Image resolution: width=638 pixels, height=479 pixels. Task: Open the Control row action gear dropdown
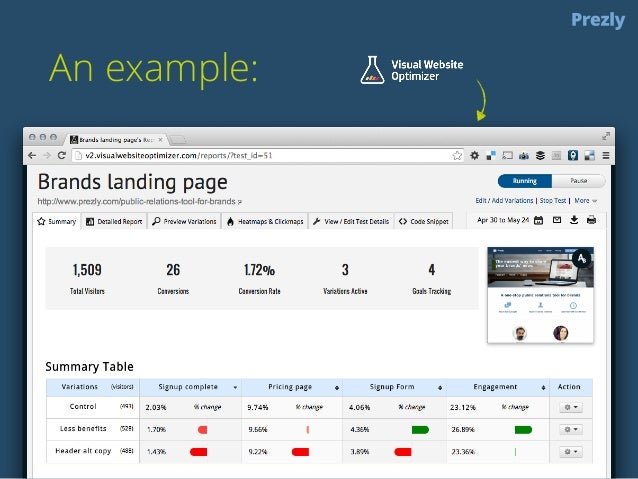point(570,407)
